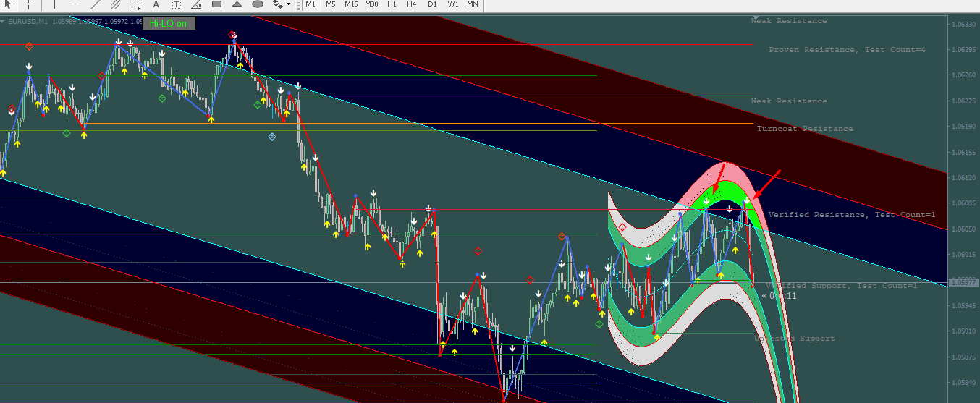
Task: Click the EURUSD,M1 chart title text
Action: (x=28, y=22)
